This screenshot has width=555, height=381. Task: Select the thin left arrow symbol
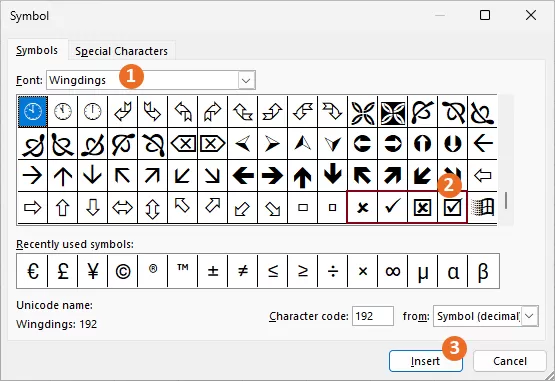(482, 143)
